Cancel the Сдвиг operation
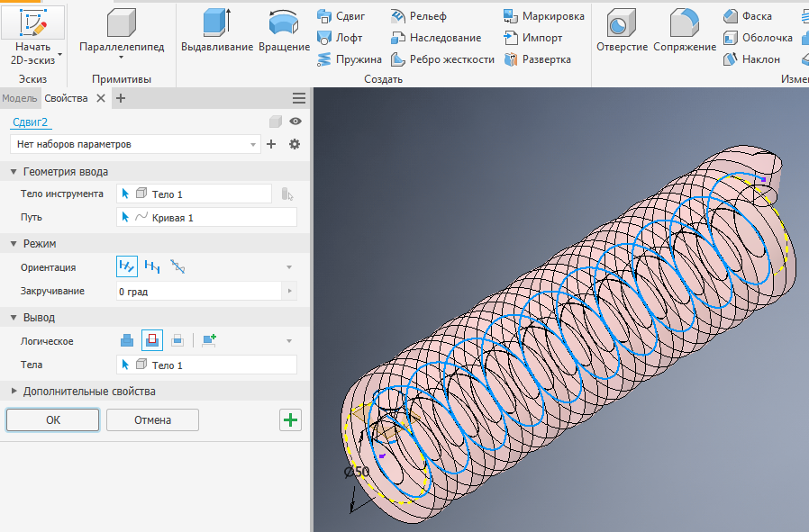 152,419
